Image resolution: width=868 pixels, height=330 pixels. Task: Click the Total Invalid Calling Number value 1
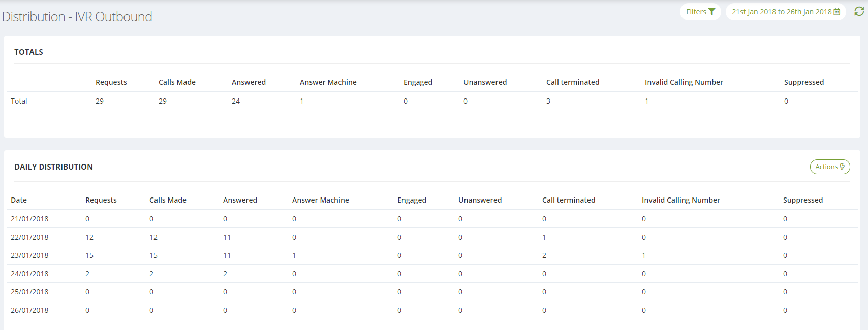646,101
